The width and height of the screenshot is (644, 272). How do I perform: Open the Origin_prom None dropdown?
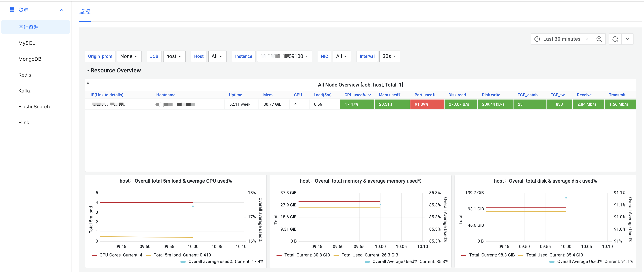129,56
